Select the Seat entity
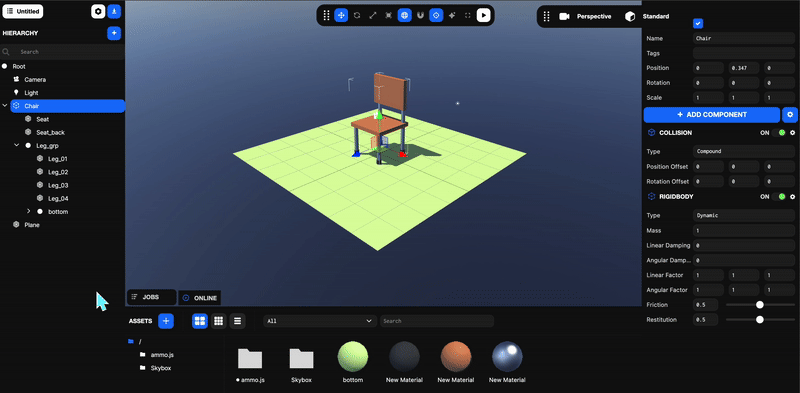This screenshot has width=800, height=393. pos(42,119)
